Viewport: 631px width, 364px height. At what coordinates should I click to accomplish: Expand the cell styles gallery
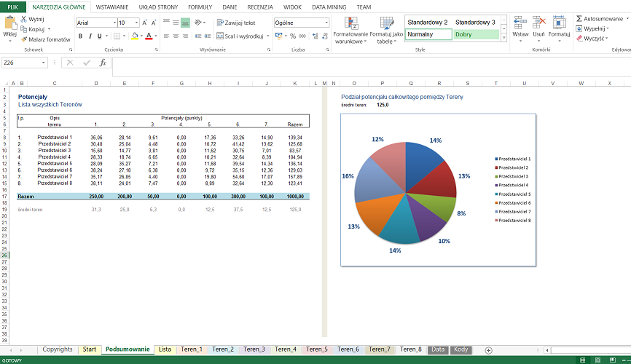[x=503, y=38]
